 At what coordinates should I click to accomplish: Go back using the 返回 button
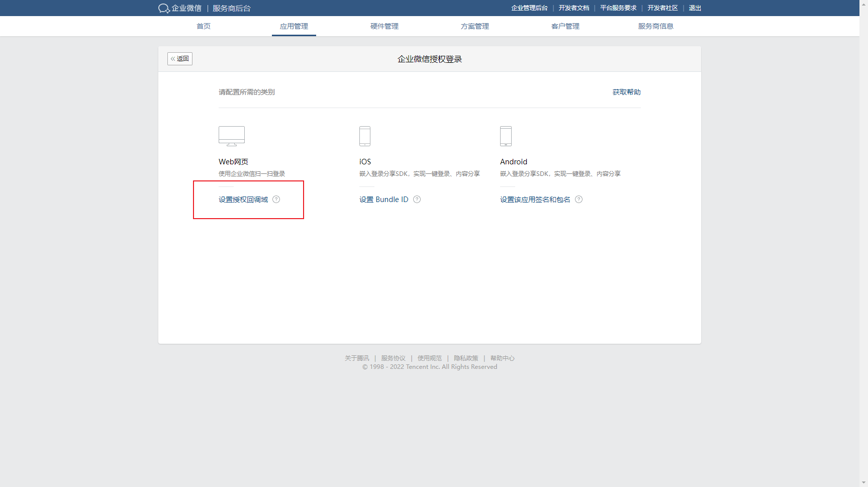pos(180,59)
